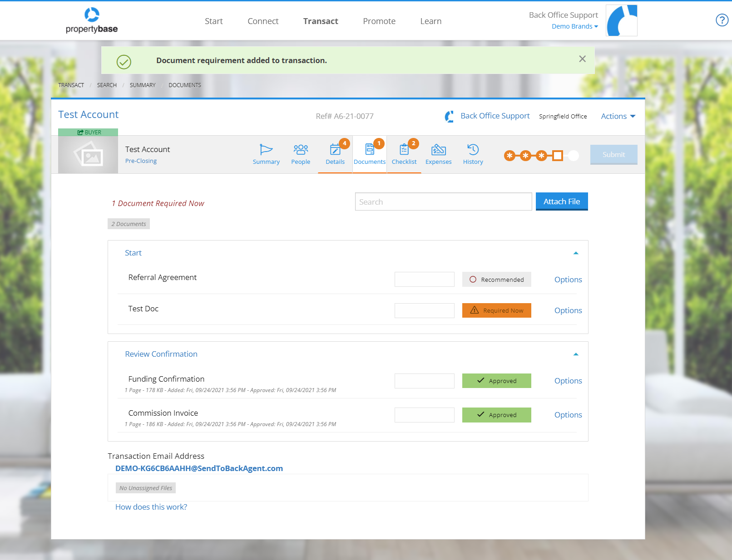Select Transact in the navigation menu
This screenshot has height=560, width=732.
321,21
